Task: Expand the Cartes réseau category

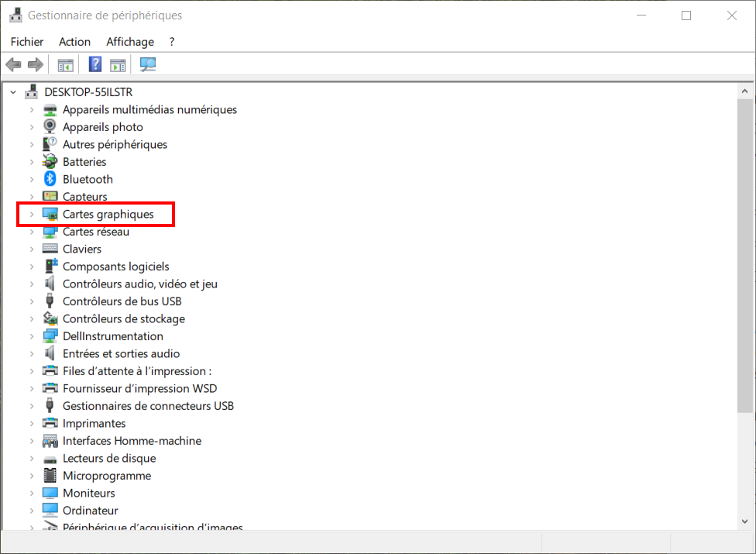Action: coord(32,232)
